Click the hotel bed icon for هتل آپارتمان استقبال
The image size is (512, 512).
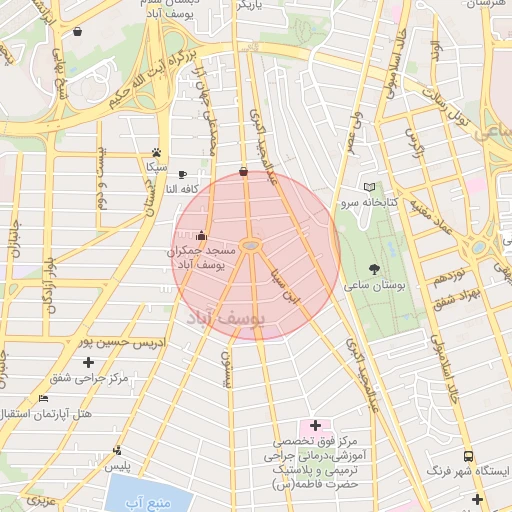(x=43, y=398)
